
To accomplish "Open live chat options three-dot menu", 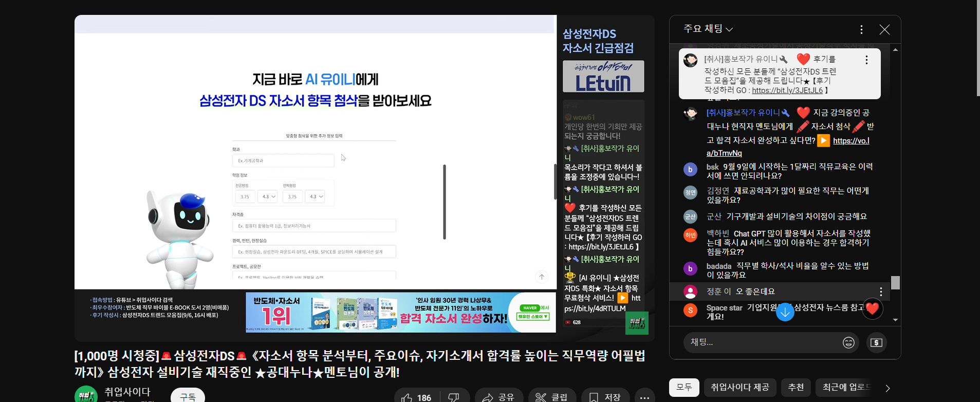I will coord(861,30).
